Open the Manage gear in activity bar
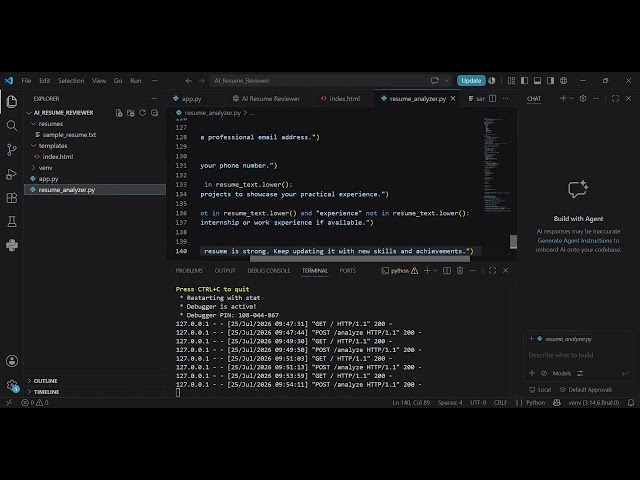 pyautogui.click(x=12, y=385)
